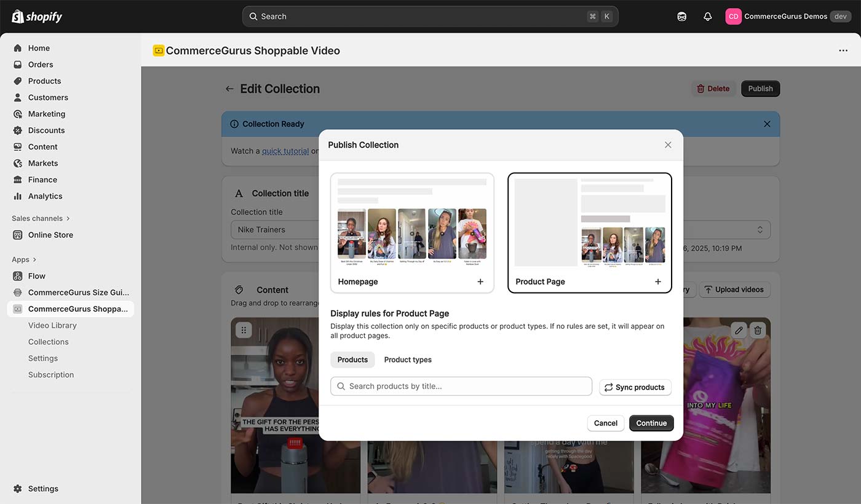Select the Product Page placement card
861x504 pixels.
(x=589, y=232)
